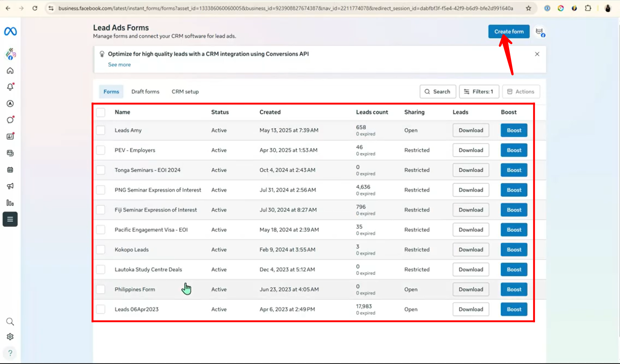Screen dimensions: 620x364
Task: Select the PEV - Employers checkbox
Action: [x=101, y=150]
